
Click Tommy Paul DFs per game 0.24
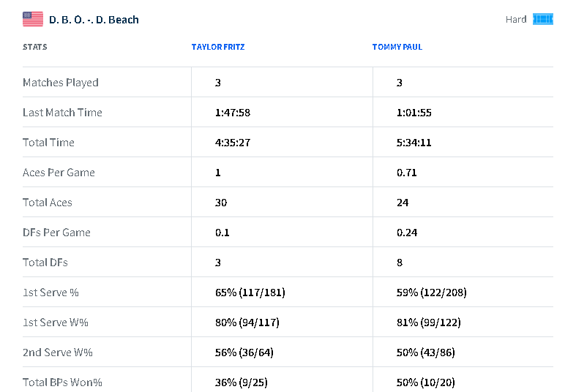tap(407, 233)
